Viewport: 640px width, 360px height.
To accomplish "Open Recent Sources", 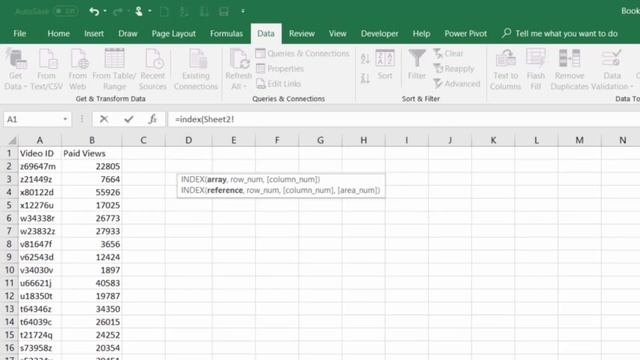I will tap(153, 69).
